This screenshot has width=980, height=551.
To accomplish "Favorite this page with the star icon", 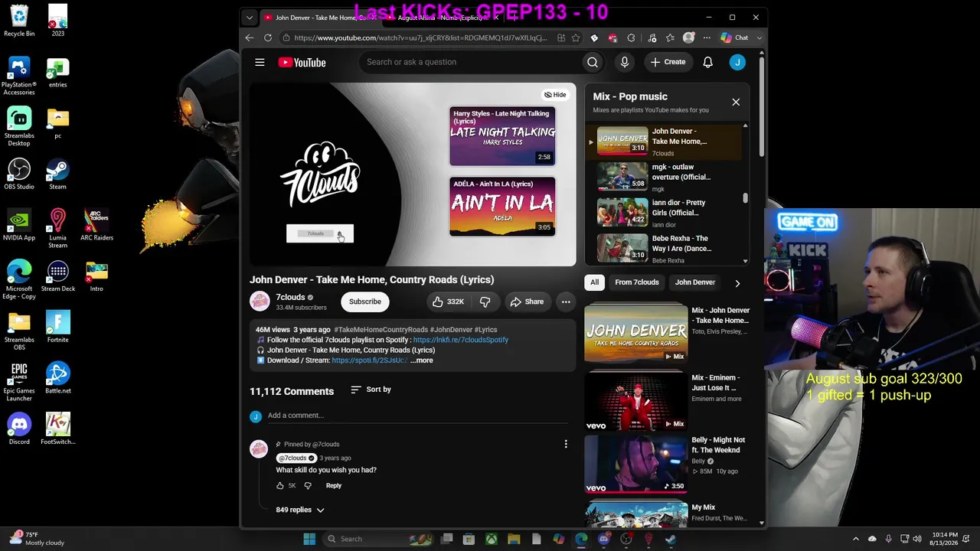I will pyautogui.click(x=576, y=37).
